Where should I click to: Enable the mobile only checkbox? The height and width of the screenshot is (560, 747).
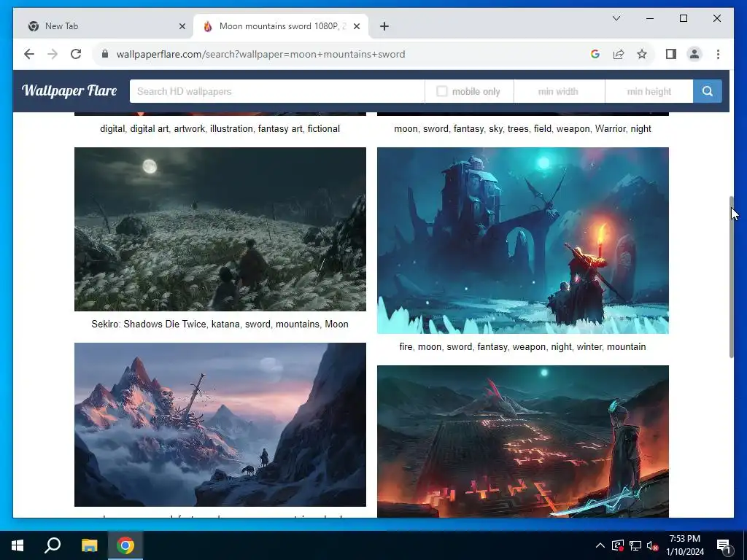pos(442,91)
